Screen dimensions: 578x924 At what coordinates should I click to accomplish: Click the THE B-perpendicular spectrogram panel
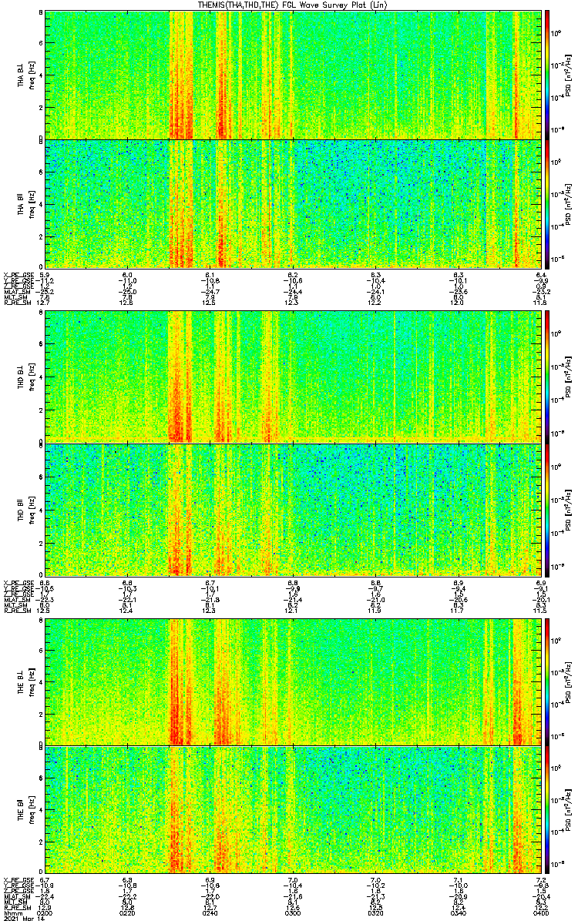pos(293,681)
